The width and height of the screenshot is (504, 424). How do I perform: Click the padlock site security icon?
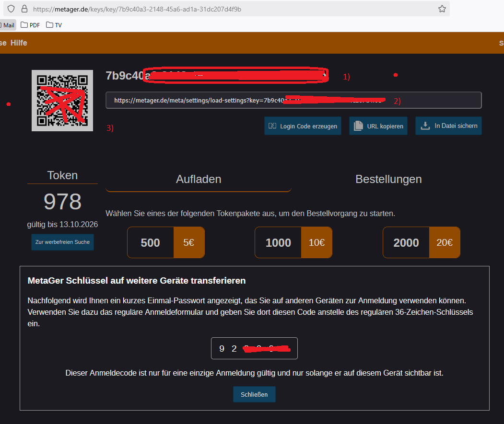coord(24,9)
